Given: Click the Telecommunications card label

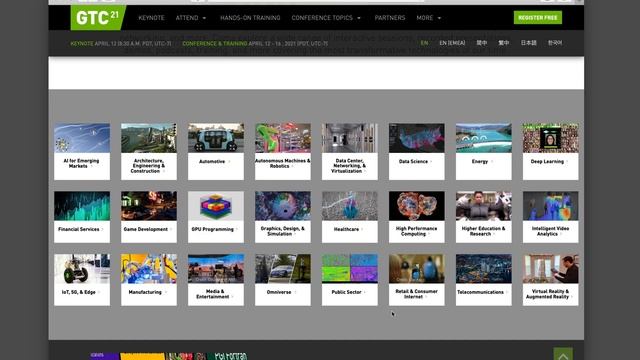Looking at the screenshot, I should click(x=480, y=292).
